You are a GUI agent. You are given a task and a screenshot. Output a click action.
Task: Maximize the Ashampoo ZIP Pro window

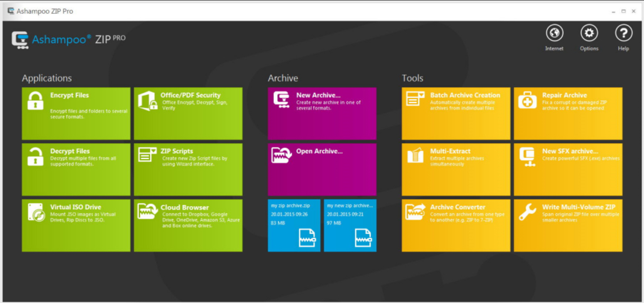[624, 11]
